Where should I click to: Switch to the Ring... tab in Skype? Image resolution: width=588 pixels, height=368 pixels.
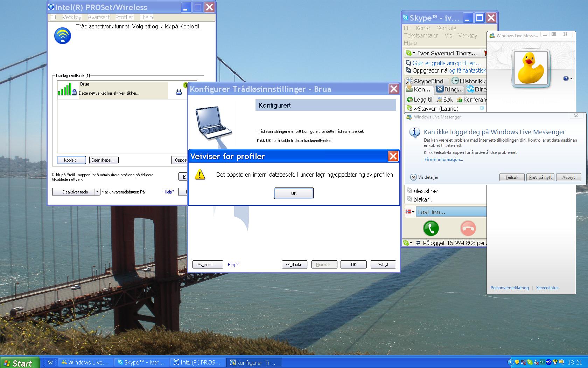click(449, 89)
